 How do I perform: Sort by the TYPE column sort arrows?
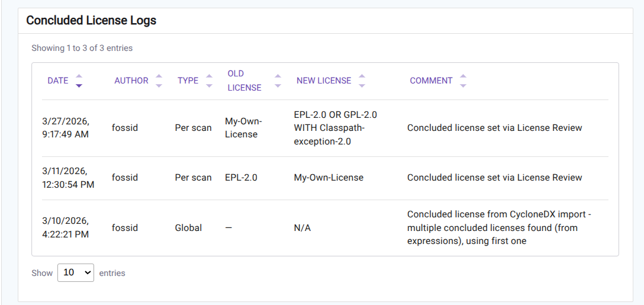[x=209, y=81]
